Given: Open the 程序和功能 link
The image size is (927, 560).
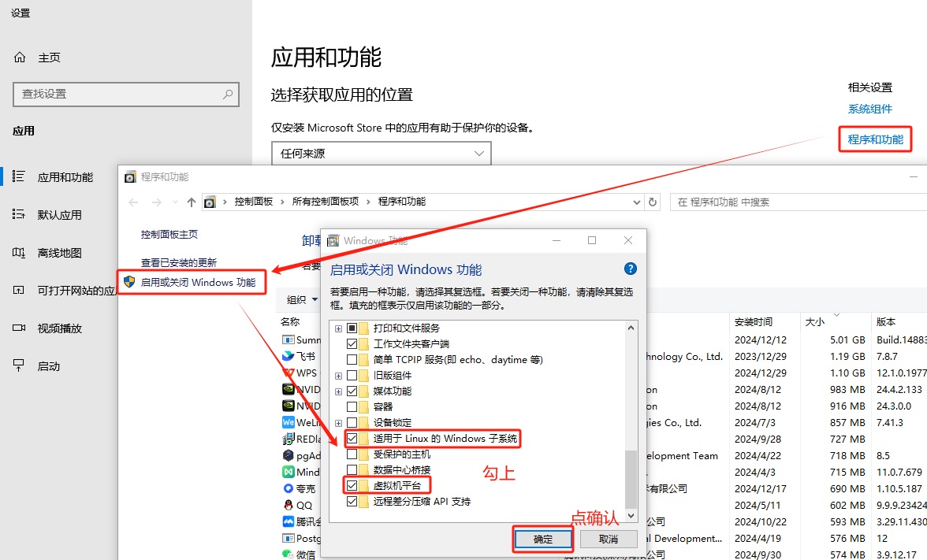Looking at the screenshot, I should 875,139.
